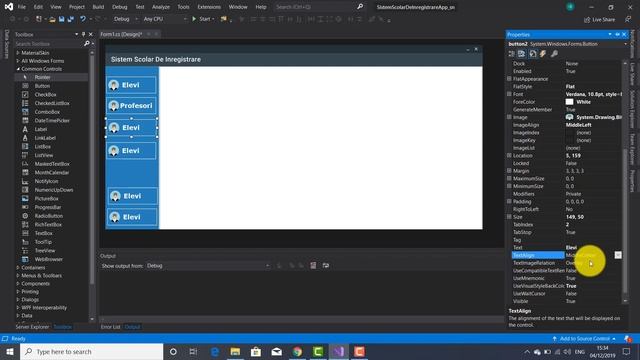
Task: Expand the Location property node
Action: pos(509,156)
